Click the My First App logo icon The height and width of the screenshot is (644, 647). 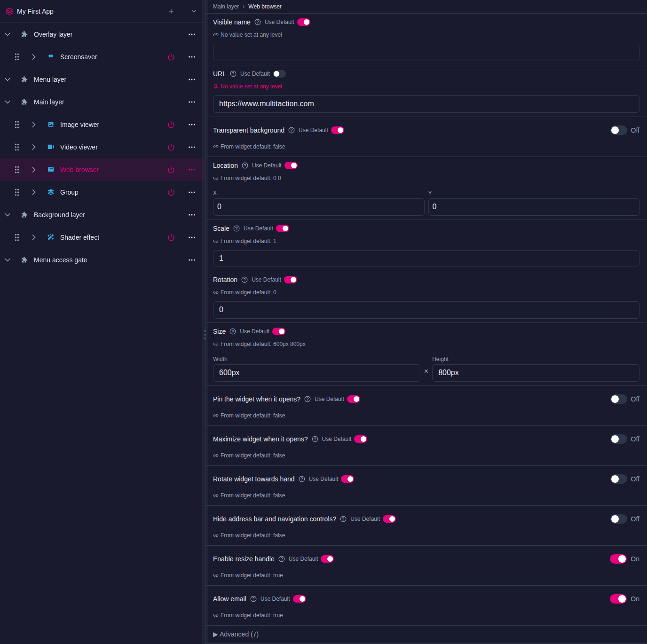[9, 11]
